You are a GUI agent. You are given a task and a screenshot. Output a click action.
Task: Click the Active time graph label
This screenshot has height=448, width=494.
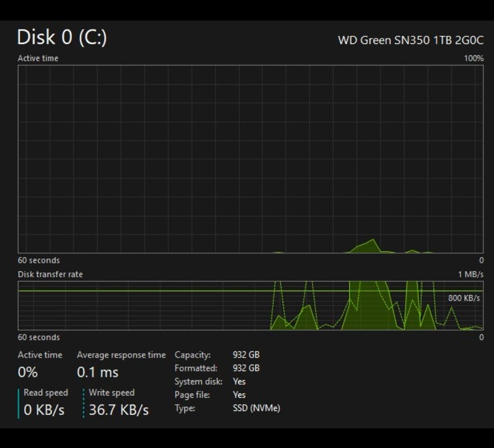click(38, 58)
